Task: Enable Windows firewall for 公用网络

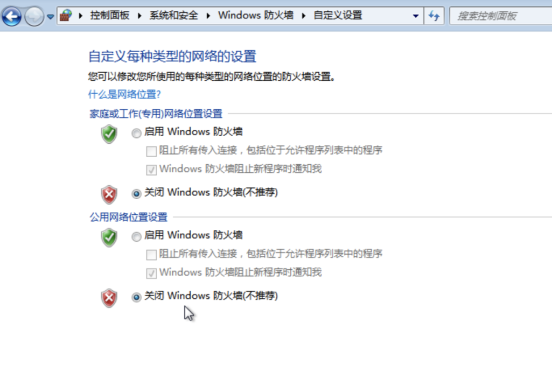Action: point(136,236)
